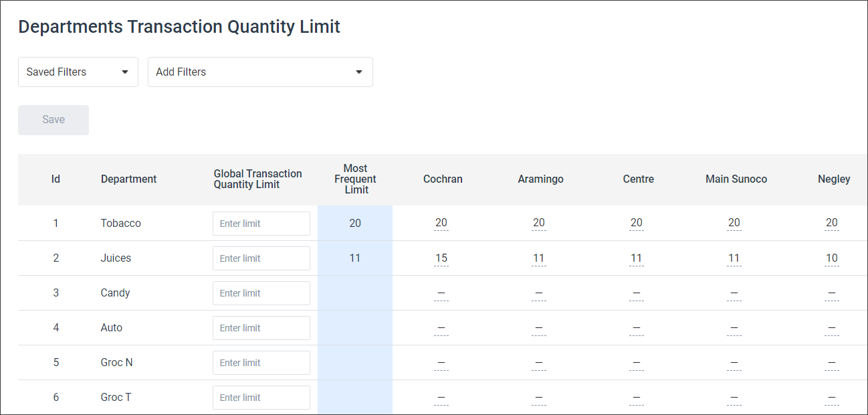Image resolution: width=868 pixels, height=415 pixels.
Task: Edit the Cochran limit of 15 for Juices
Action: [441, 258]
